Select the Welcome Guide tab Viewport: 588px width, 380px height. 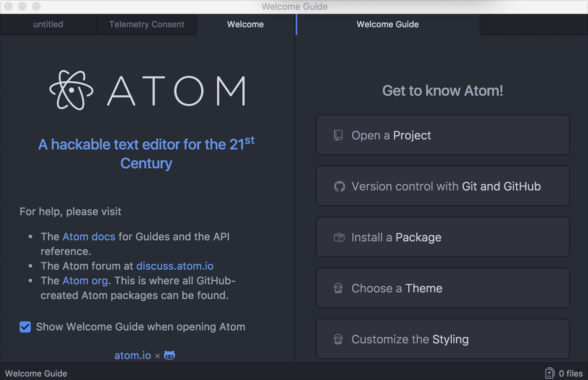point(388,24)
